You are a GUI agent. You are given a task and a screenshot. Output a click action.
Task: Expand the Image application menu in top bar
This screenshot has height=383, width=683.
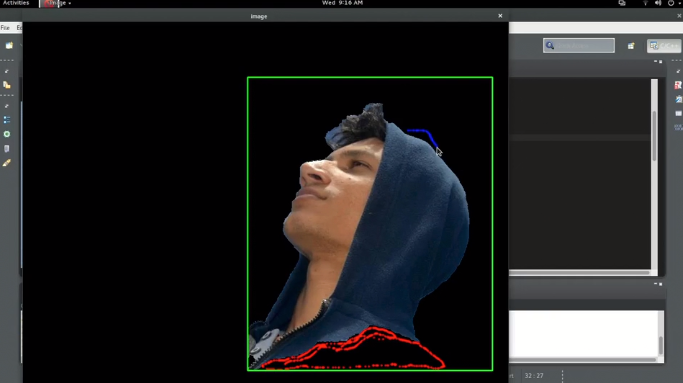57,3
